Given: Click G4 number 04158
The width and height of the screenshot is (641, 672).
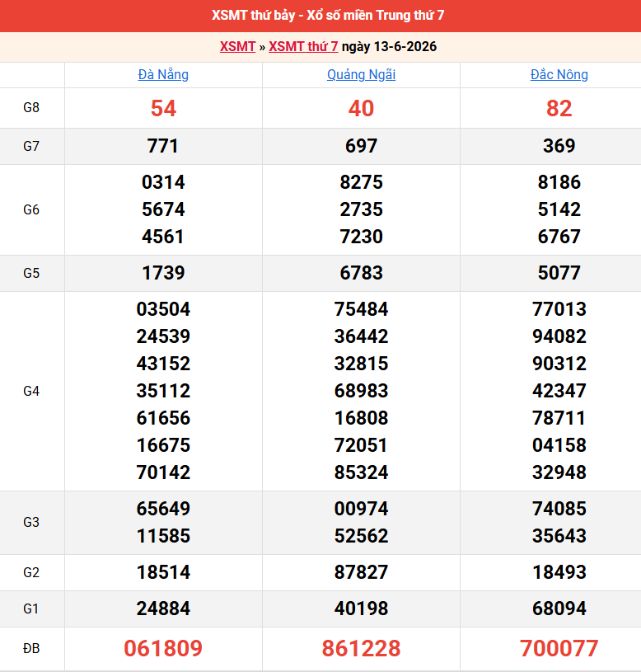Looking at the screenshot, I should tap(559, 445).
